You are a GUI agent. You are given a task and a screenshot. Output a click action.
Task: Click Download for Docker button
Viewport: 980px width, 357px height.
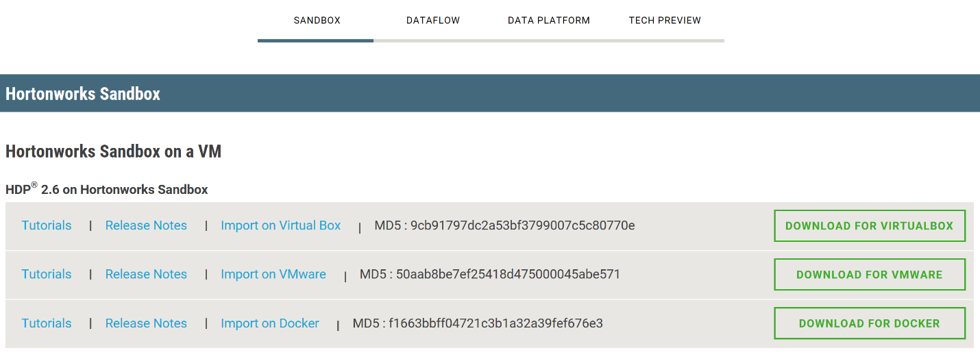(870, 323)
